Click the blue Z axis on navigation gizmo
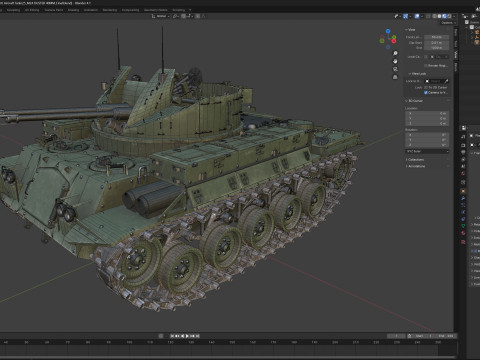 [x=388, y=31]
